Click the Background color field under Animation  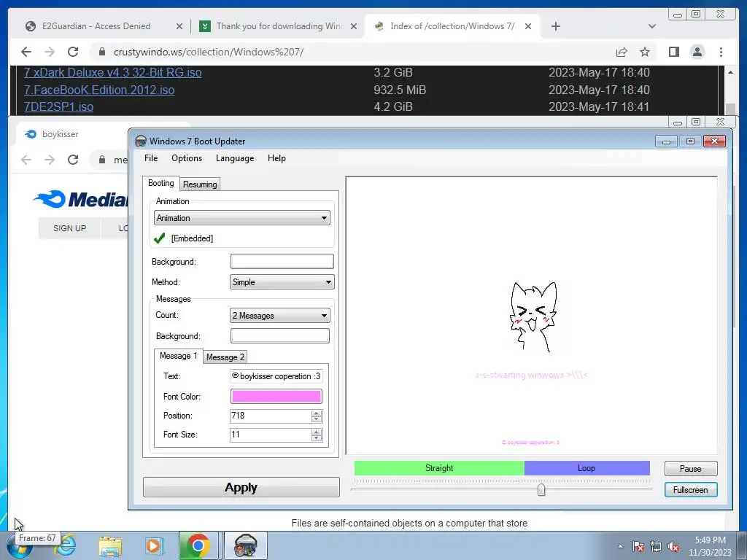point(282,262)
